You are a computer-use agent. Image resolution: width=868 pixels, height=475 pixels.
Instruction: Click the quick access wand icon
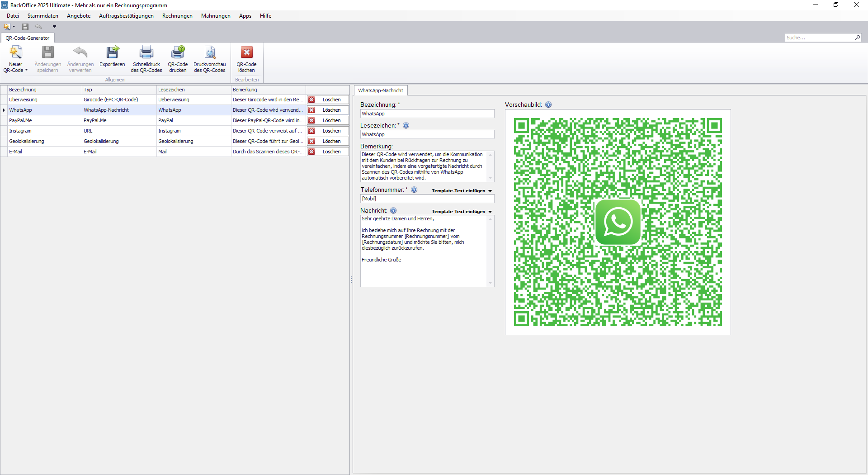pyautogui.click(x=7, y=27)
